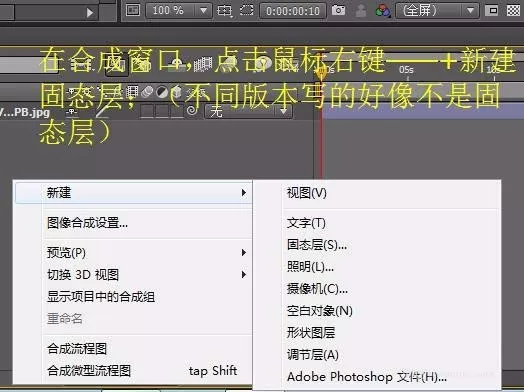The image size is (524, 392).
Task: Open the (全屏) resolution dropdown
Action: click(437, 11)
